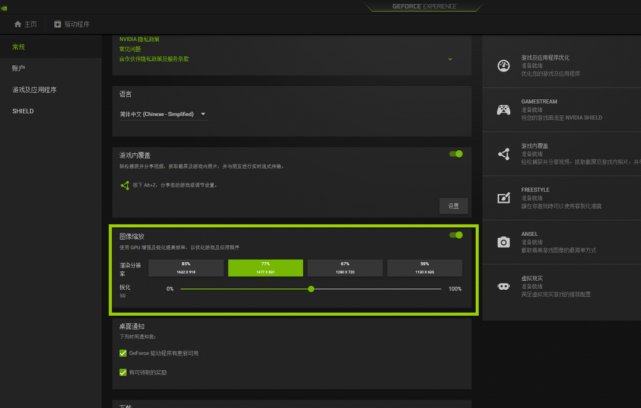Click the share icon in the right features panel
Screen dimensions: 641x408
504,154
